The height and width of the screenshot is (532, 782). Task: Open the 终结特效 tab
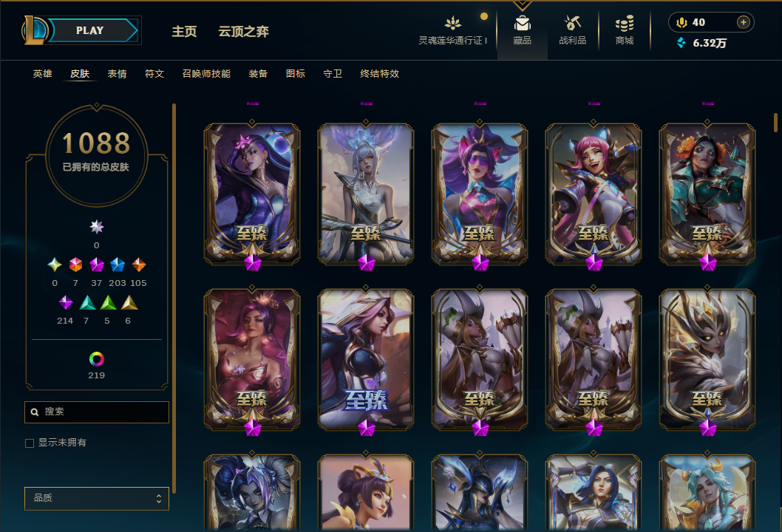[x=379, y=74]
